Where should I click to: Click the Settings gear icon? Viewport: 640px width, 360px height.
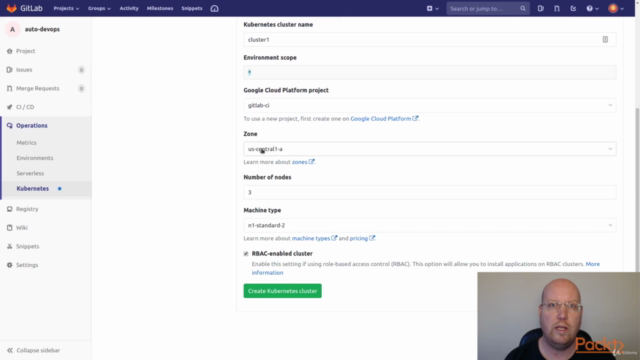click(x=9, y=265)
